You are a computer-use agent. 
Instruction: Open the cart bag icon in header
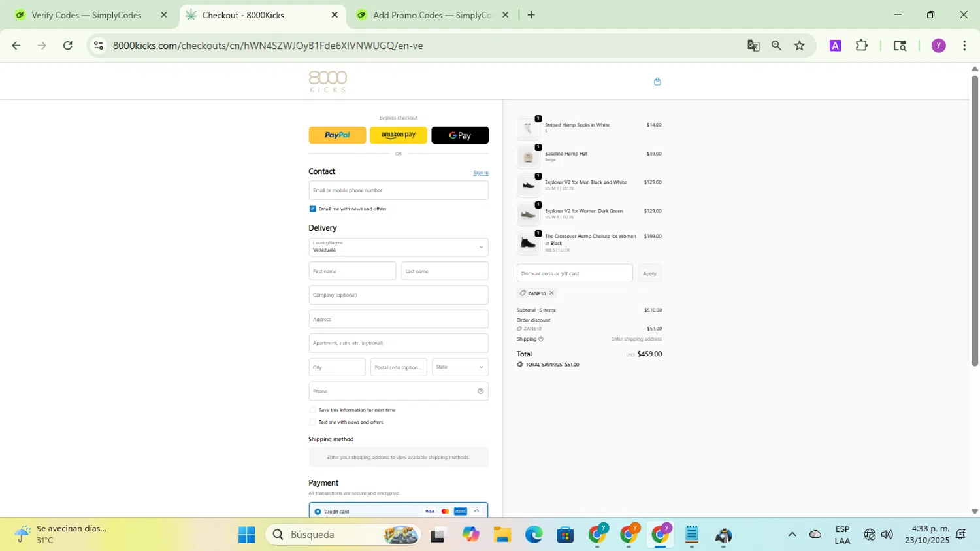tap(657, 82)
